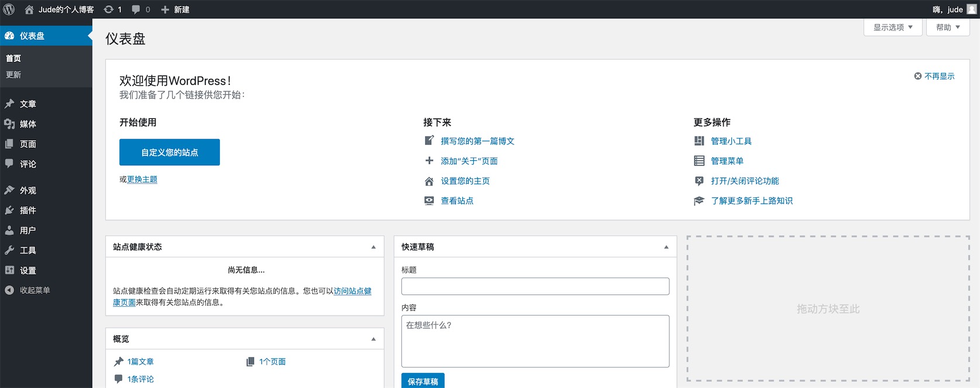Click the widgets icon beside 管理小工具
Viewport: 980px width, 388px height.
(699, 141)
